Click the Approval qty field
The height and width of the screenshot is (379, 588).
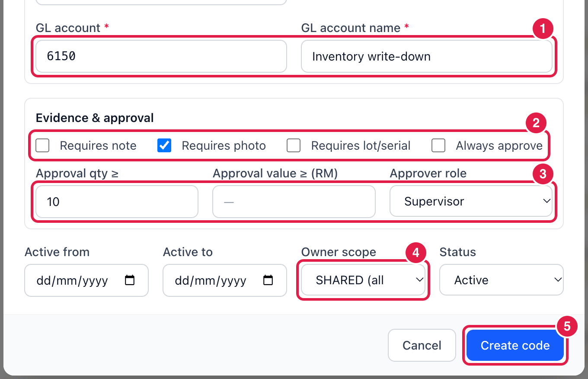pos(117,202)
